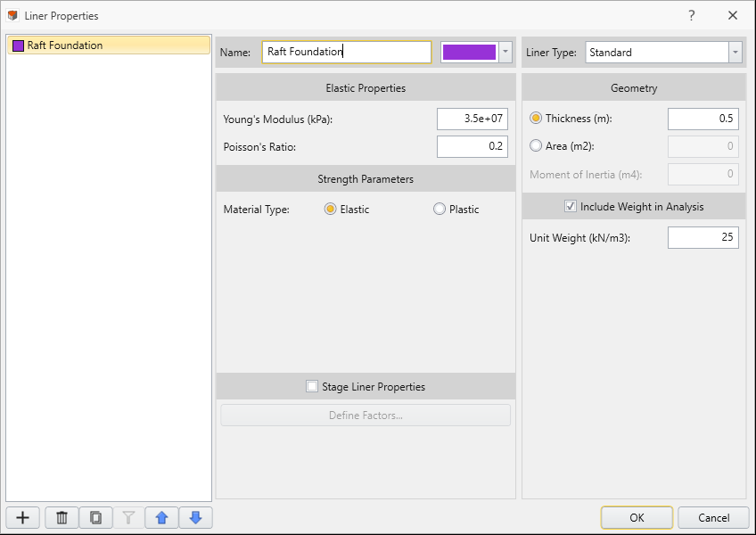Close the Liner Properties dialog
Viewport: 756px width, 535px height.
[733, 15]
